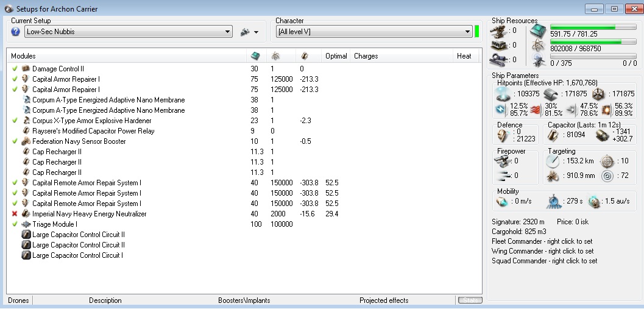Viewport: 644px width, 309px height.
Task: Click the blue help question mark icon
Action: point(15,32)
